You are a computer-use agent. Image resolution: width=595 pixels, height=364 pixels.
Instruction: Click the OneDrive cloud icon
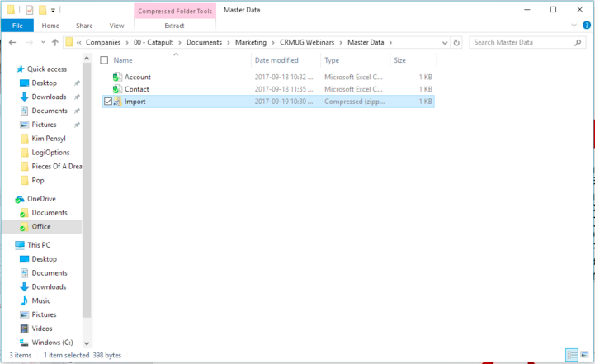click(x=20, y=199)
